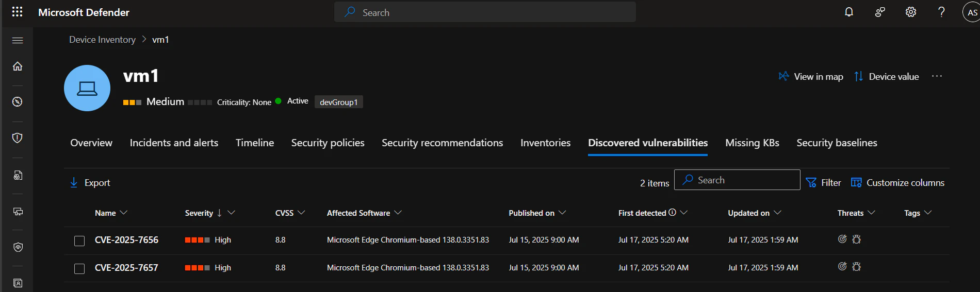
Task: Select the CVE-2025-7657 row checkbox
Action: point(79,269)
